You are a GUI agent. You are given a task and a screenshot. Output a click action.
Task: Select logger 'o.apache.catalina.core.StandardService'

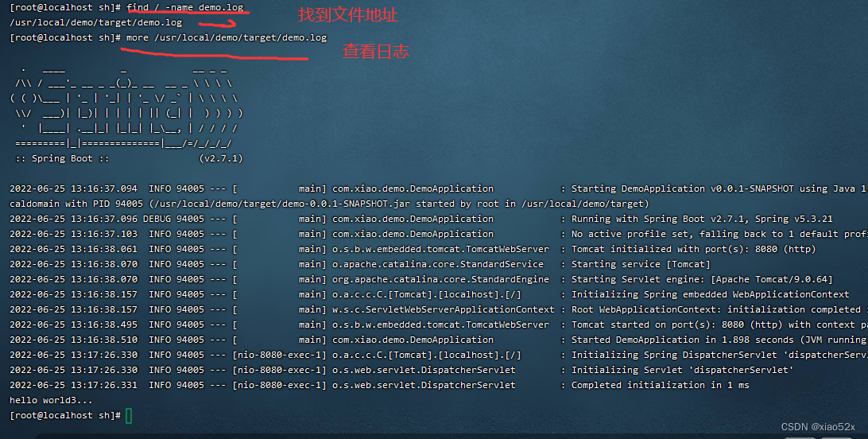pos(438,264)
